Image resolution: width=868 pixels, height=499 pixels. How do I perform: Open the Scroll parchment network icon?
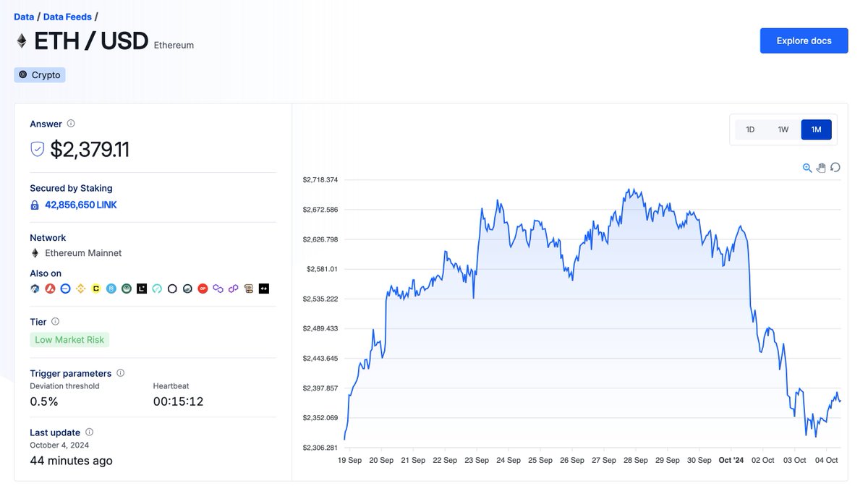pyautogui.click(x=248, y=289)
